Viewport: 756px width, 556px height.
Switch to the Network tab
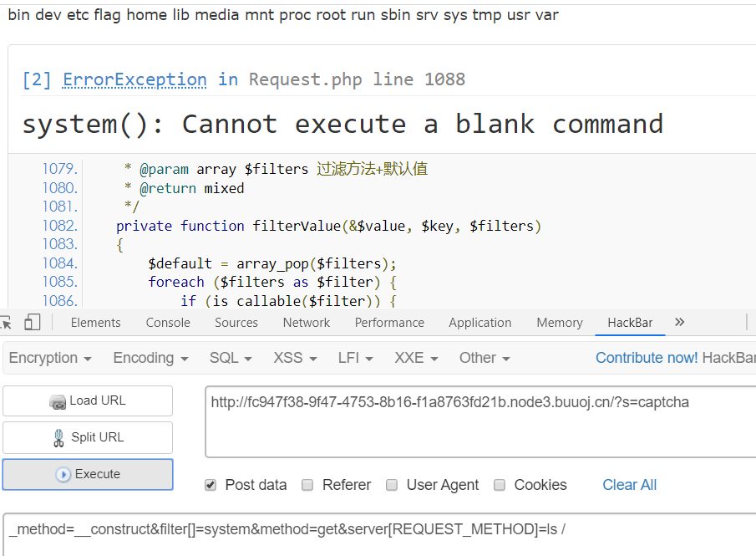point(307,323)
